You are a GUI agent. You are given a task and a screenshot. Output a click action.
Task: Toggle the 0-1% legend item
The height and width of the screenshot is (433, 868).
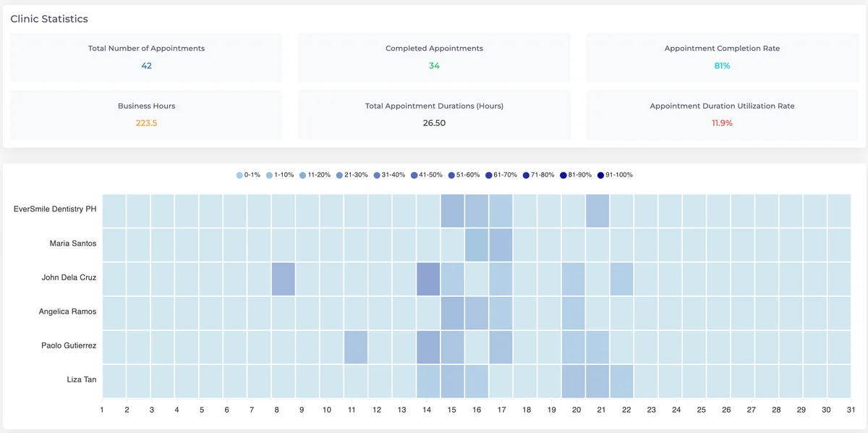click(248, 175)
